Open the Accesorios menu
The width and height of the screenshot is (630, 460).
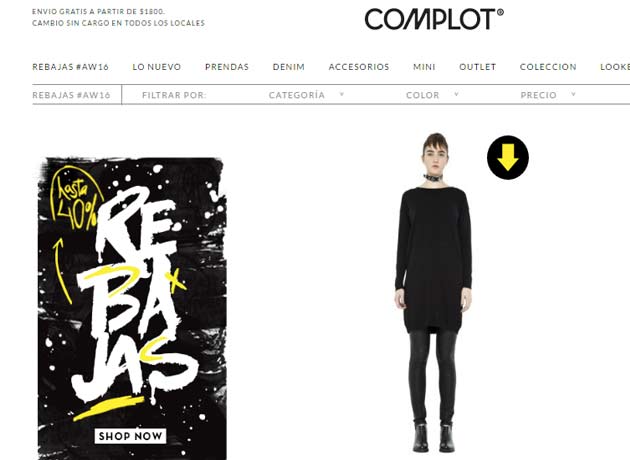click(x=359, y=67)
